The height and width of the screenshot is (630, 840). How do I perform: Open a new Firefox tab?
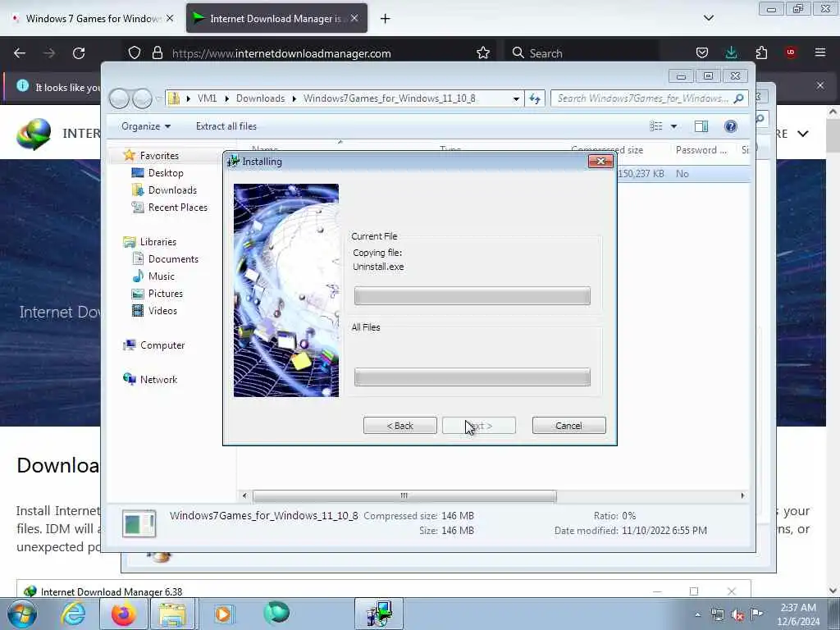click(385, 19)
